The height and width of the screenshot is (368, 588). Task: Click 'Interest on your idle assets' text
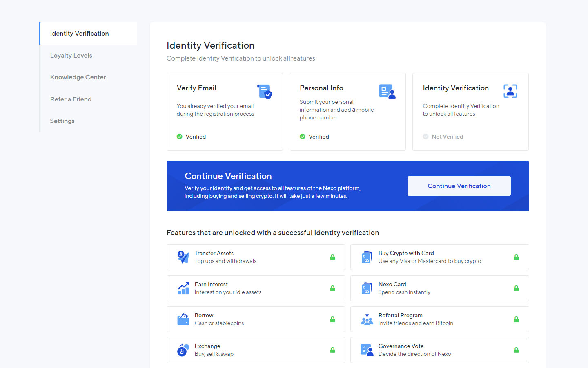click(228, 292)
